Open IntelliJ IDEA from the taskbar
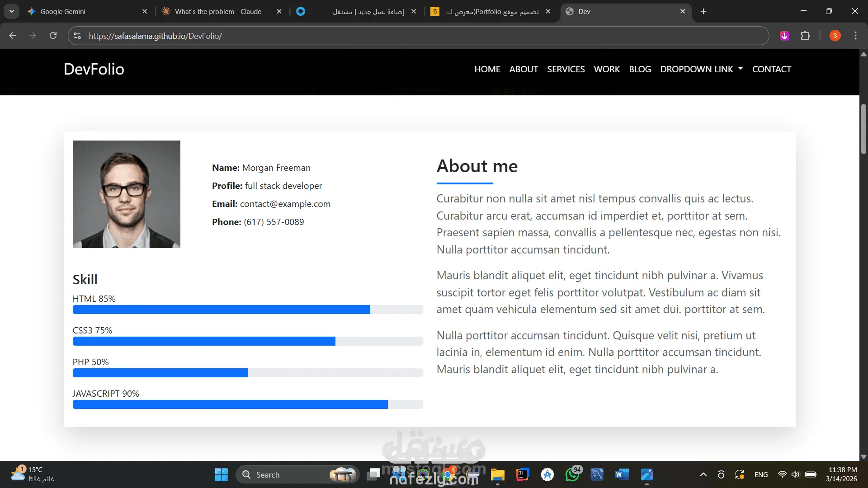Image resolution: width=868 pixels, height=488 pixels. tap(522, 474)
